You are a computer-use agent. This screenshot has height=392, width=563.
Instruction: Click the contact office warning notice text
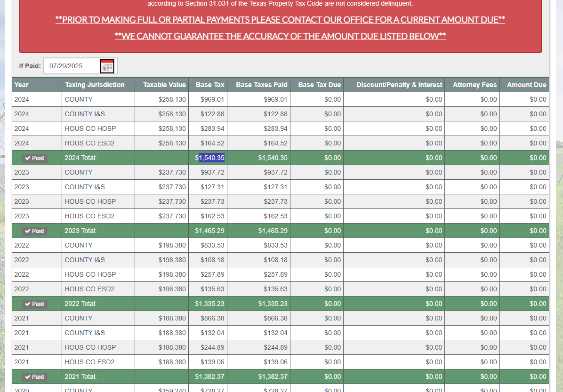280,20
